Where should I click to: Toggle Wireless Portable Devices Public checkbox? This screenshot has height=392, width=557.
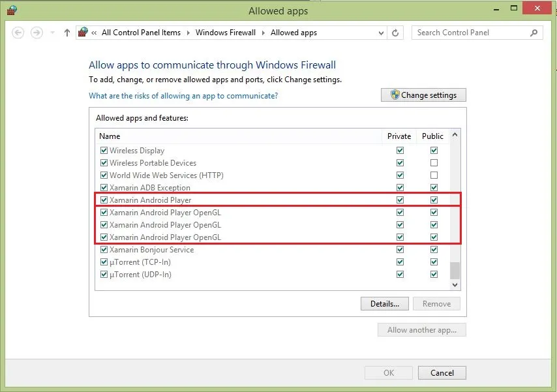pyautogui.click(x=434, y=163)
